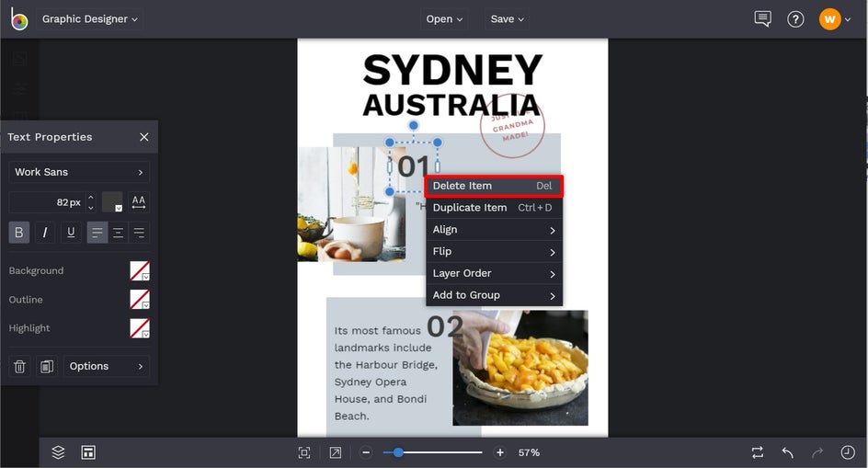Open the feedback chat icon
Viewport: 868px width, 468px height.
762,18
